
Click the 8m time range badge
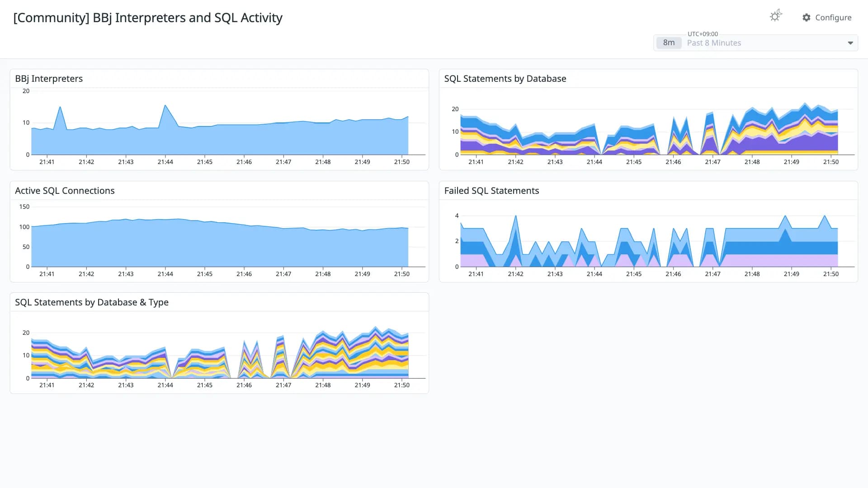(669, 43)
